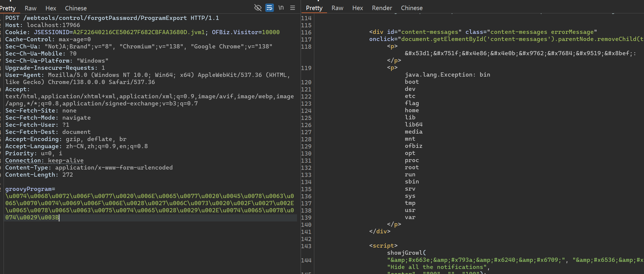The image size is (644, 274).
Task: Click the 'home' entry in response output
Action: pyautogui.click(x=412, y=110)
